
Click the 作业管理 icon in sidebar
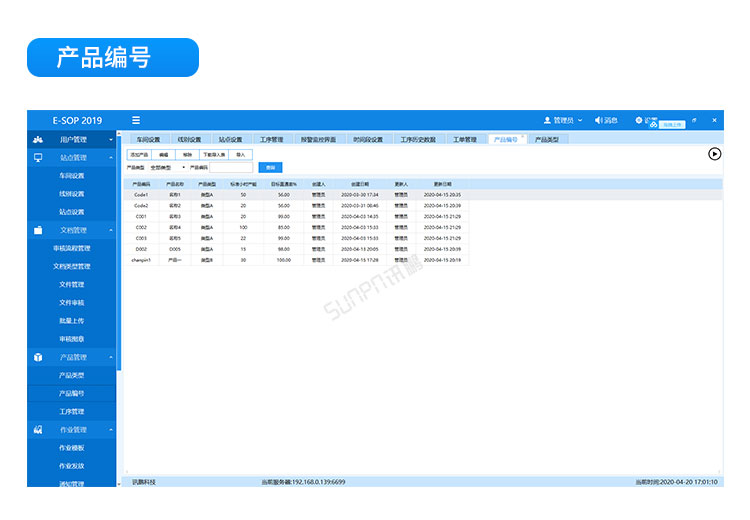coord(38,429)
